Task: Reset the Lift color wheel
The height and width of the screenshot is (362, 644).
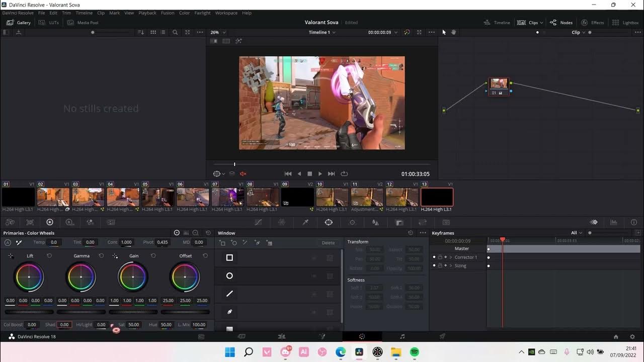Action: click(49, 256)
